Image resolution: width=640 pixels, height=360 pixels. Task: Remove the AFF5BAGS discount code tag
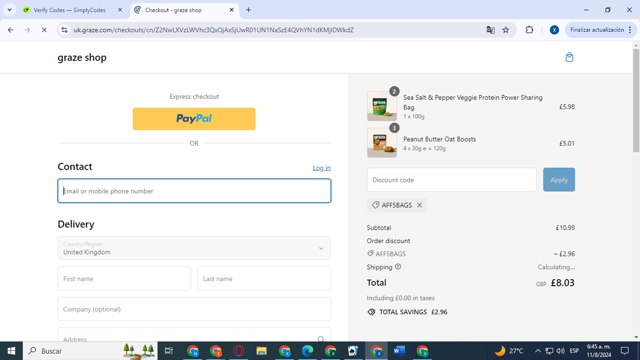420,205
